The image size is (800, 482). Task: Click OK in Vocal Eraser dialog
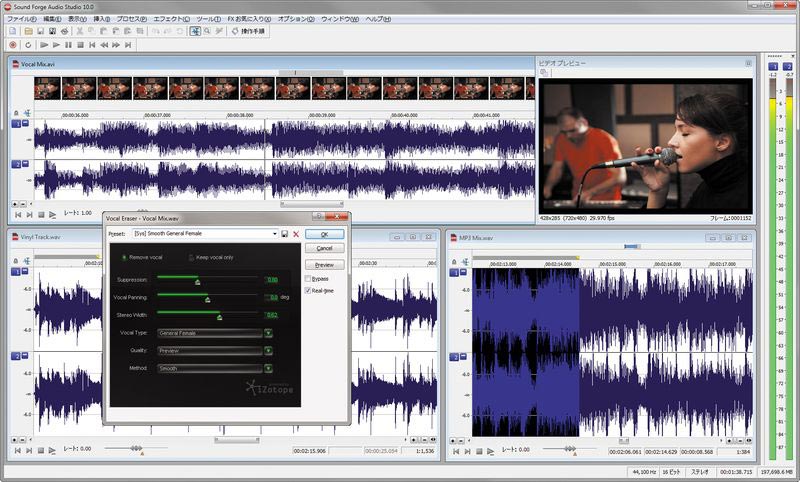324,234
